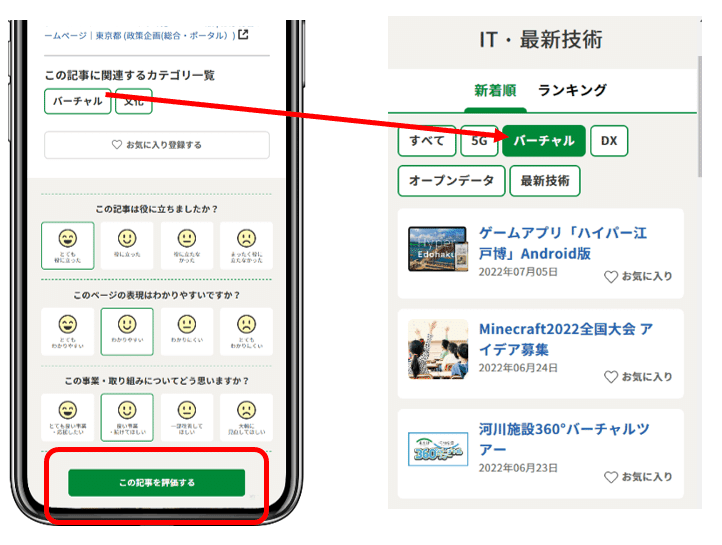The height and width of the screenshot is (545, 722).
Task: Select the neutral face under このページの表現はわかりやすいですか
Action: point(187,331)
